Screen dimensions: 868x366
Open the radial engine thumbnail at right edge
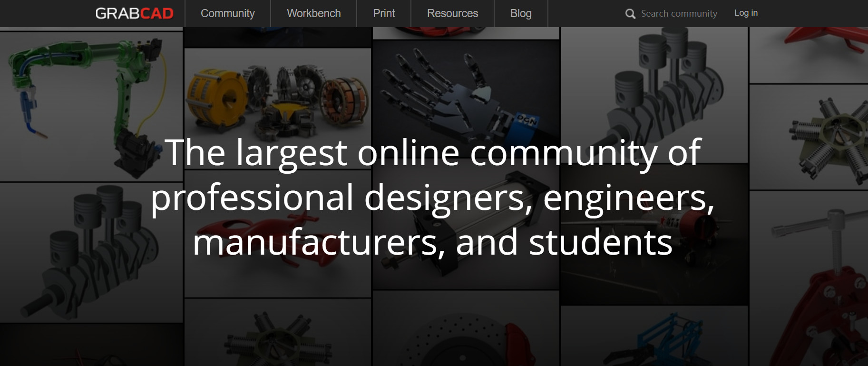point(809,137)
